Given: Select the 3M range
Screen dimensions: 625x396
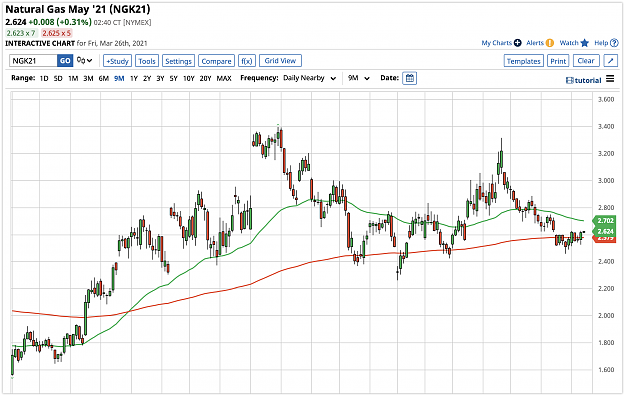Looking at the screenshot, I should tap(88, 78).
